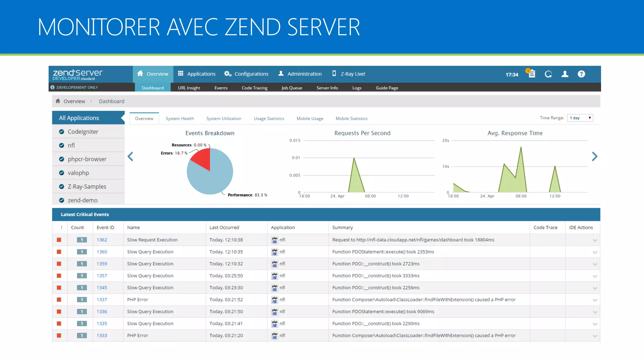The height and width of the screenshot is (362, 644).
Task: Click the count badge for event 1336
Action: pyautogui.click(x=82, y=312)
